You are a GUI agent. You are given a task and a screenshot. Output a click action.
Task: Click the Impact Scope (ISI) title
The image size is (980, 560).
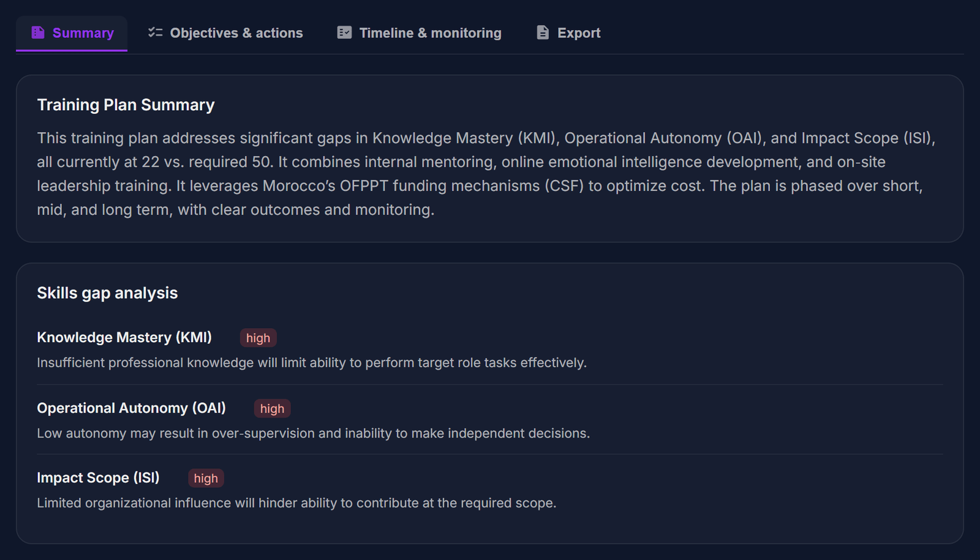98,477
